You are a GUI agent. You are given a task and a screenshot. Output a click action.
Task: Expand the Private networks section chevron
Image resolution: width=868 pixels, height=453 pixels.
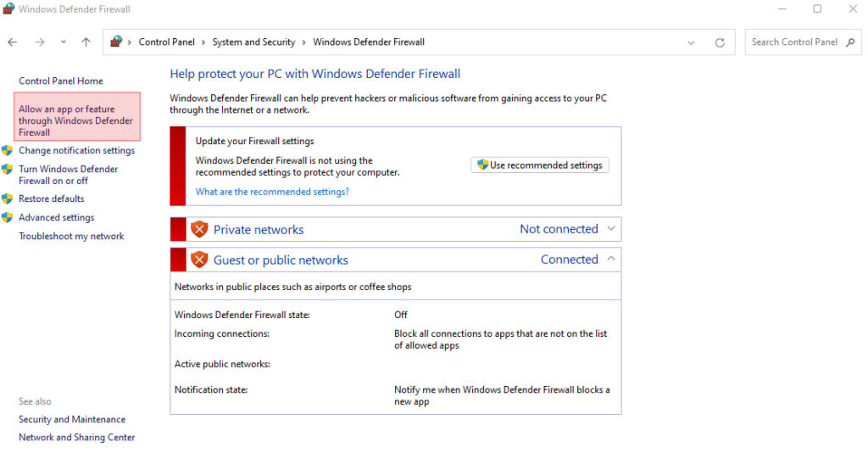[611, 229]
